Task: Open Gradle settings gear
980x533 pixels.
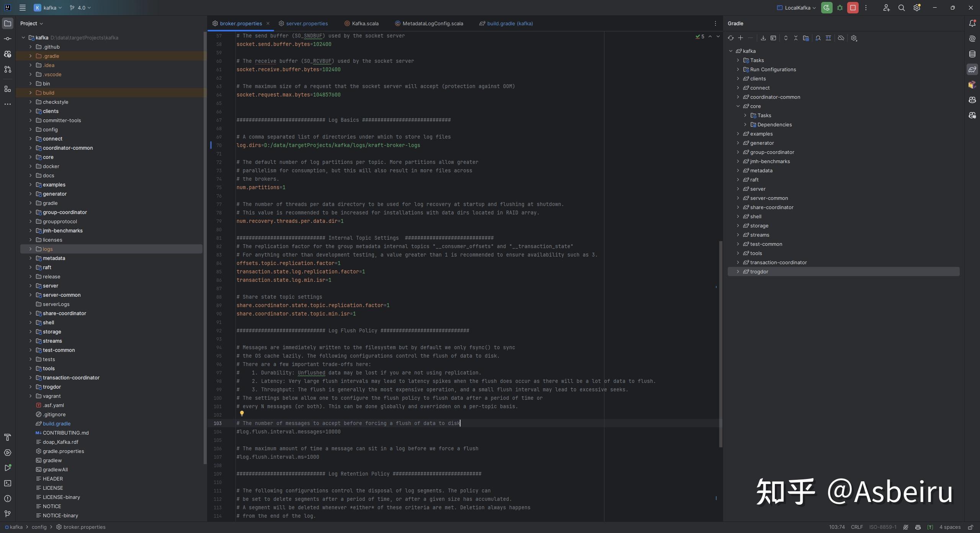Action: point(854,38)
